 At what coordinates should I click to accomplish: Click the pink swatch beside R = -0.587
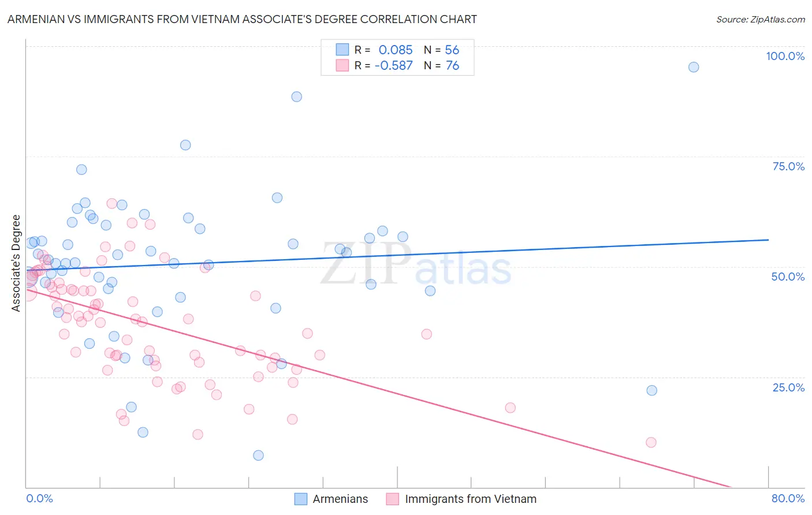(x=342, y=65)
